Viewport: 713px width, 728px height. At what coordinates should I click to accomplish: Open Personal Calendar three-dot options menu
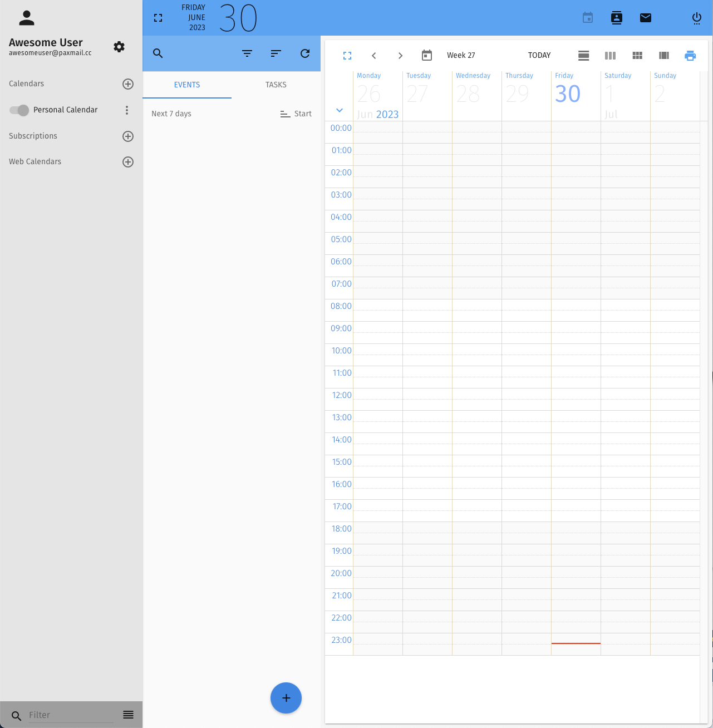coord(127,110)
